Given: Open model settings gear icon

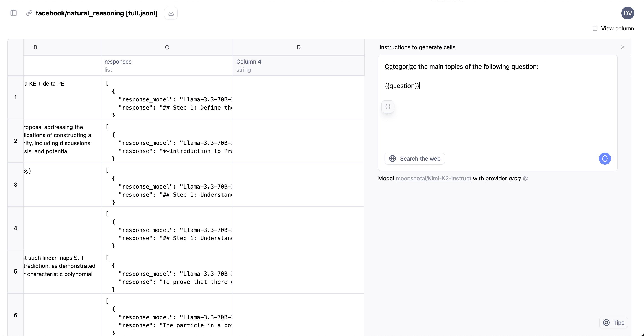Looking at the screenshot, I should click(x=525, y=178).
